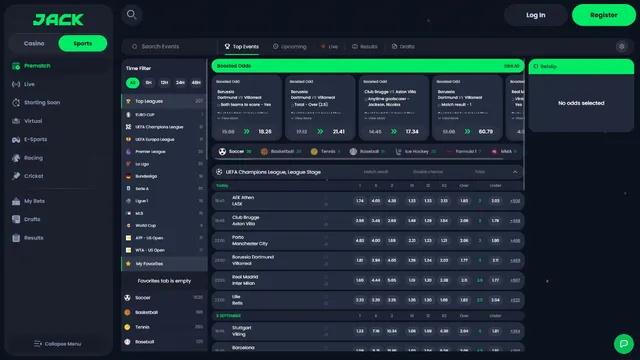This screenshot has width=640, height=360.
Task: Switch to Sports mode
Action: click(x=82, y=43)
